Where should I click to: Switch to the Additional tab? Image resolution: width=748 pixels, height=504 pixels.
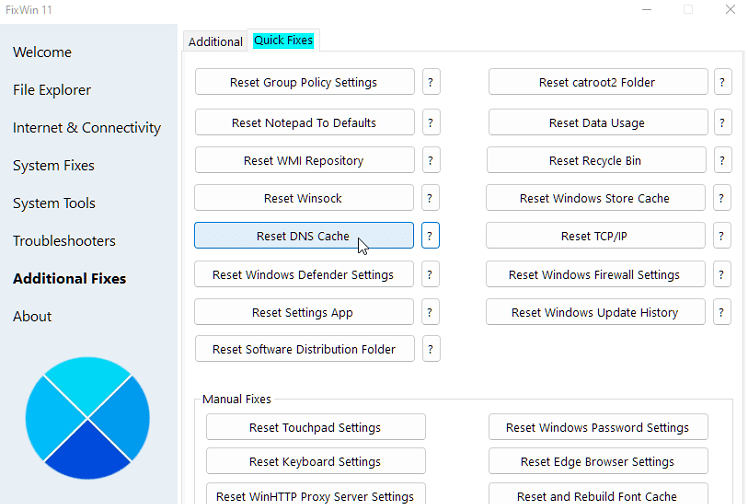215,42
